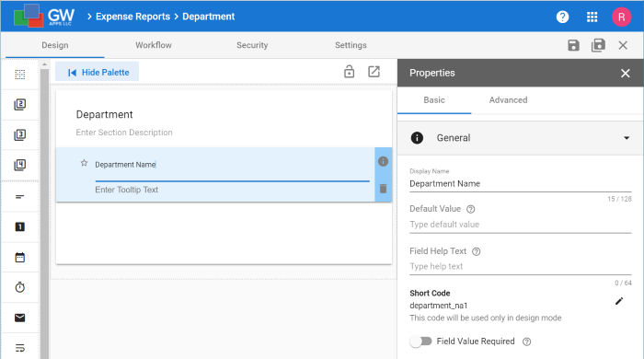Click the Field Value Required help icon
The image size is (644, 359).
526,342
